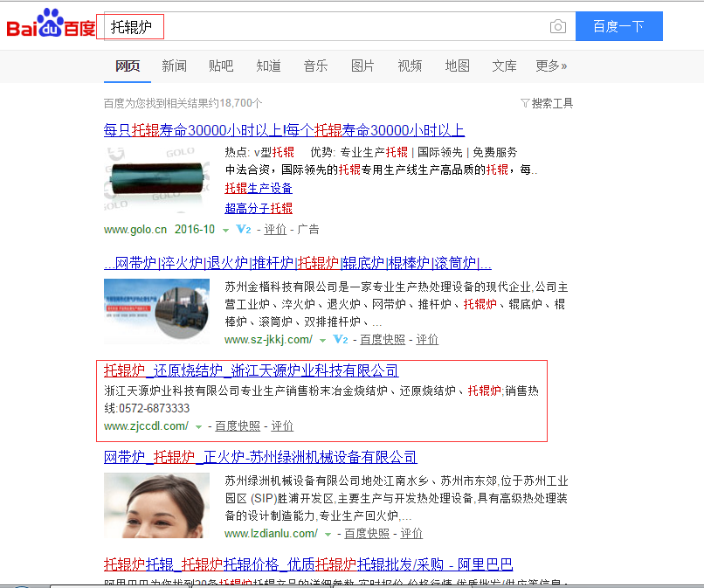Open the roller product thumbnail image
Image resolution: width=704 pixels, height=588 pixels.
pyautogui.click(x=156, y=178)
